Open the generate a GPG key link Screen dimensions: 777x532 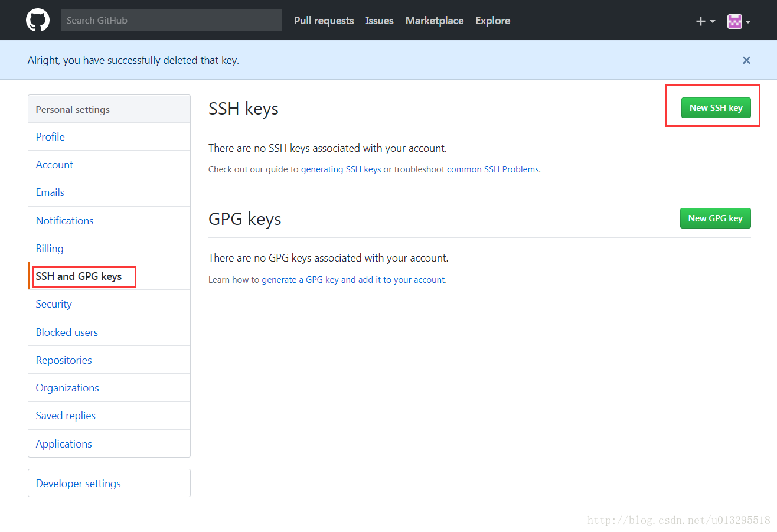pos(354,280)
